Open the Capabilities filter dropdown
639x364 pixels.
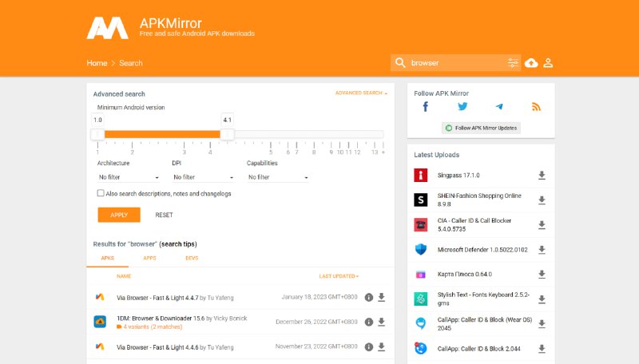pyautogui.click(x=277, y=177)
